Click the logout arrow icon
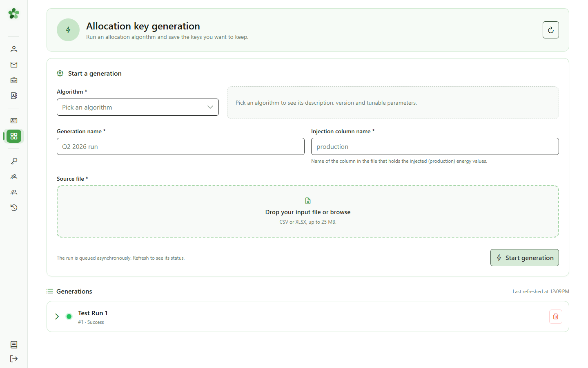The image size is (588, 368). [x=14, y=359]
